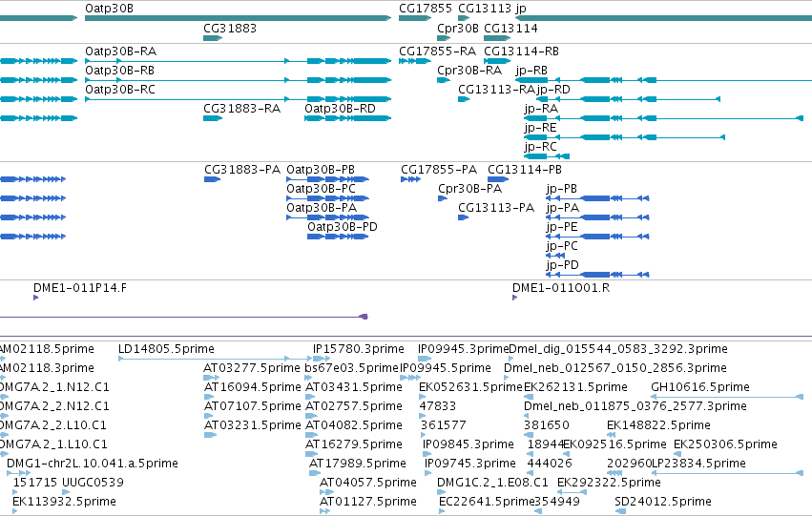This screenshot has width=812, height=516.
Task: Click the Oatp30B-RD transcript label
Action: [341, 109]
